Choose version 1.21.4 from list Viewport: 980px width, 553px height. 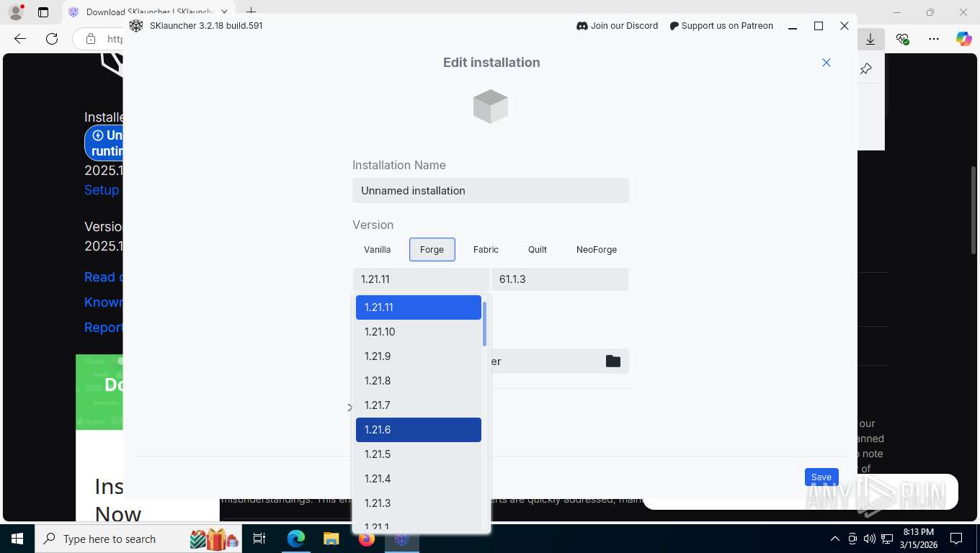419,479
